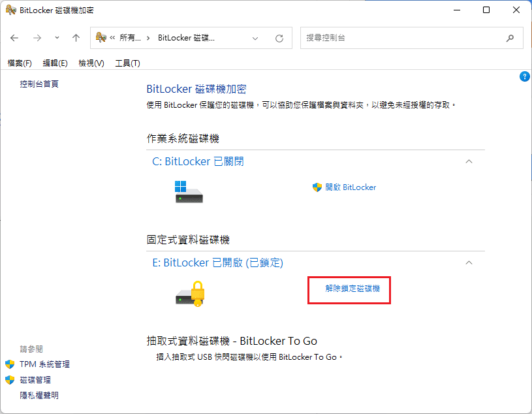Click the C: system drive icon
This screenshot has width=532, height=414.
[189, 192]
